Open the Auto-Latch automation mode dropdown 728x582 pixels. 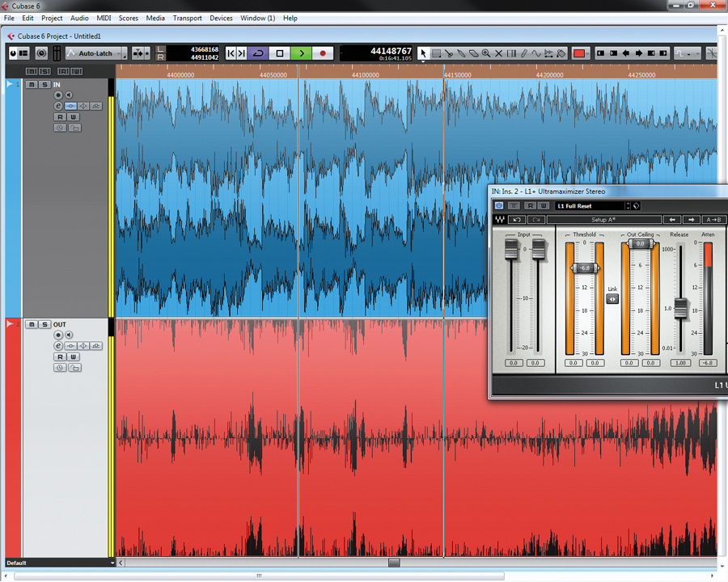(96, 53)
